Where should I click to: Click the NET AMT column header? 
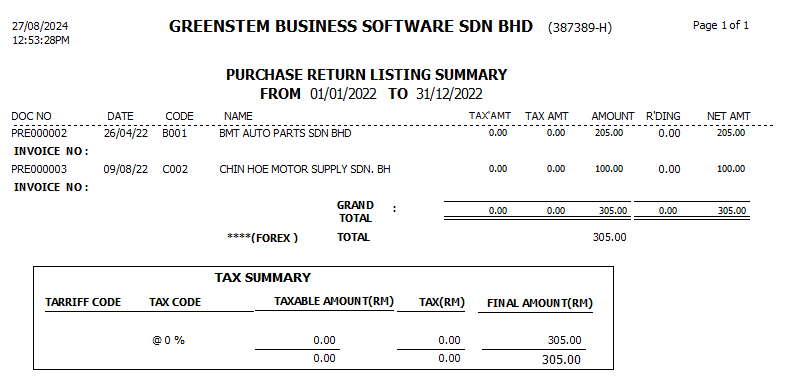[728, 116]
